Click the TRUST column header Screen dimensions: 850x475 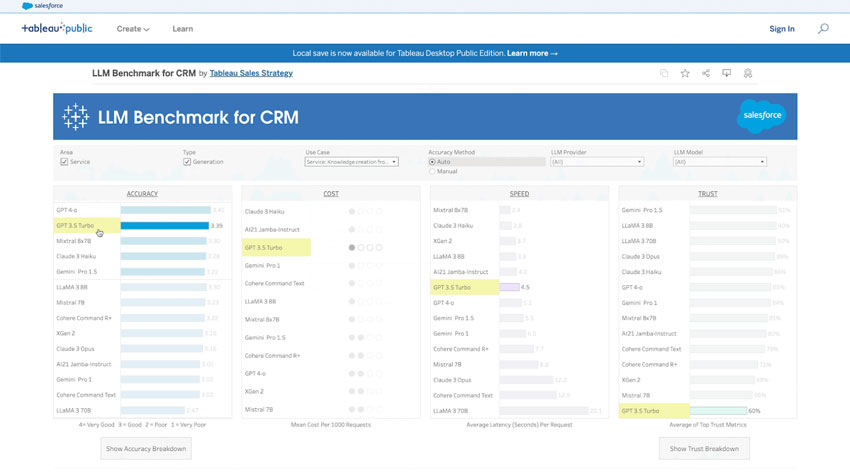coord(707,194)
